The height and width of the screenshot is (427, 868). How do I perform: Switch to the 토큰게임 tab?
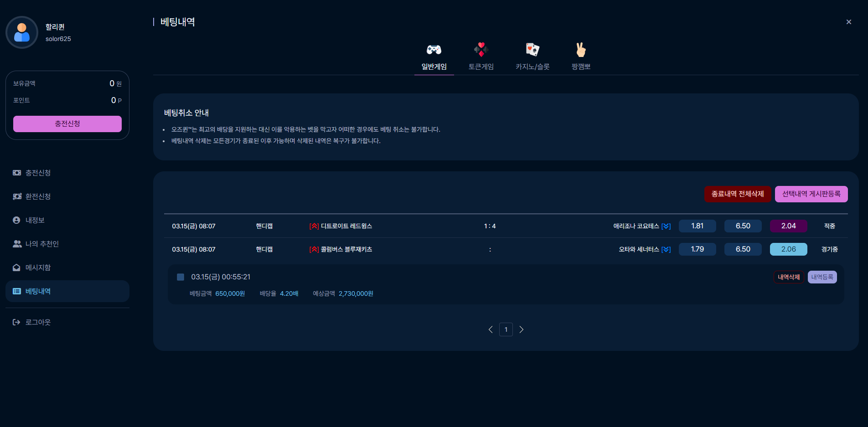pyautogui.click(x=481, y=57)
